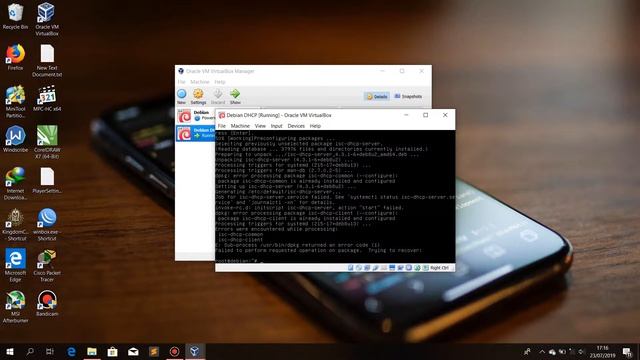Select Bandicam desktop shortcut
The width and height of the screenshot is (640, 360).
click(x=47, y=303)
